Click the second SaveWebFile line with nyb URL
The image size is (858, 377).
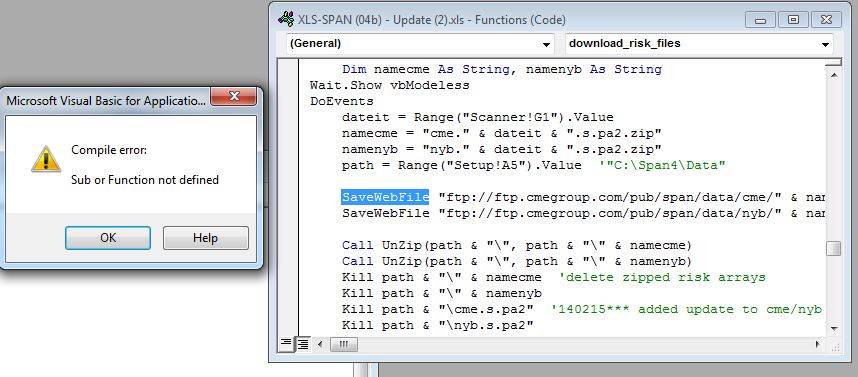click(583, 213)
